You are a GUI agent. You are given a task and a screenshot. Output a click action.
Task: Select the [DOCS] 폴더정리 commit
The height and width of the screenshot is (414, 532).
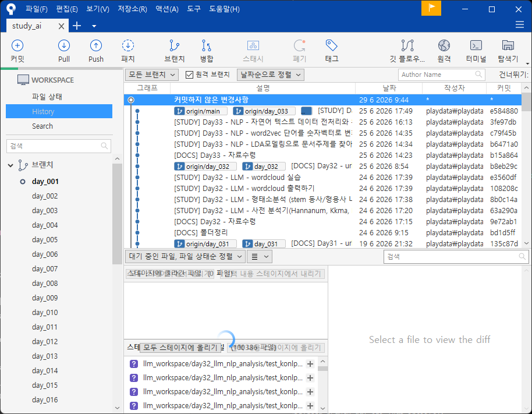click(x=322, y=233)
